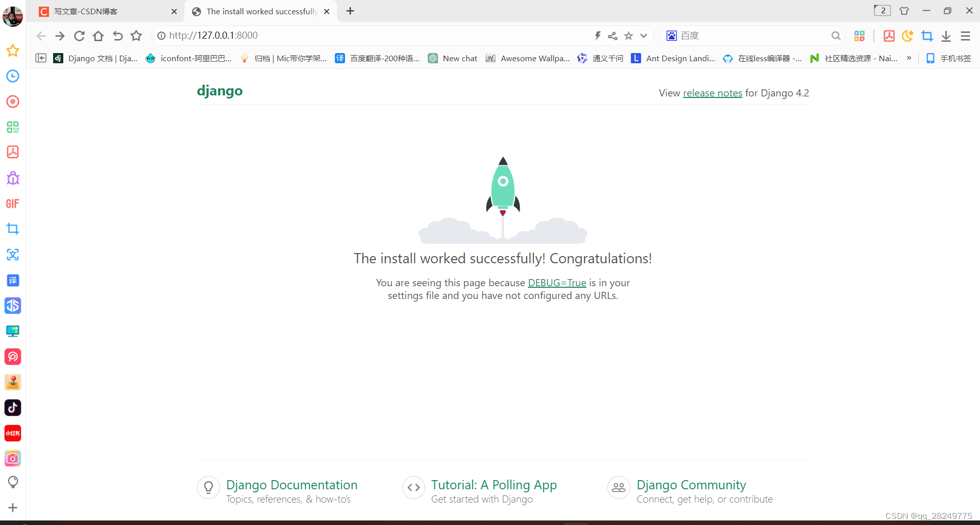Click the red record circle sidebar icon

(13, 102)
